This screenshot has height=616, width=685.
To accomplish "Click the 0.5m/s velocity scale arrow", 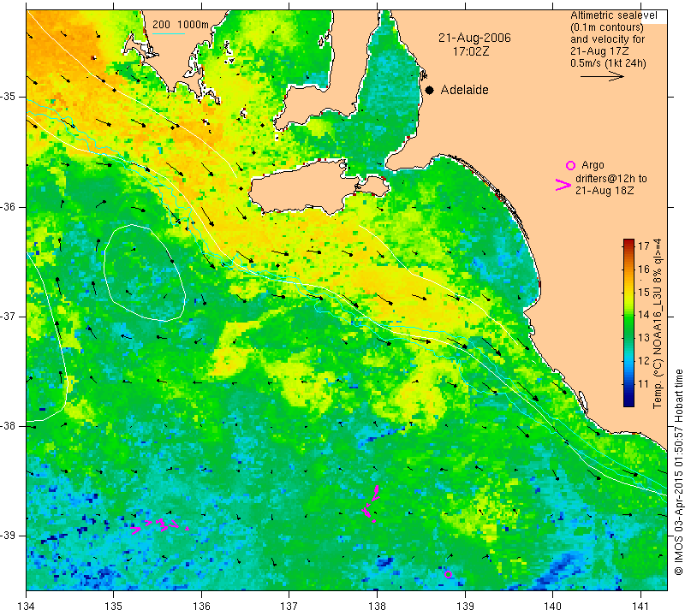I will tap(603, 76).
